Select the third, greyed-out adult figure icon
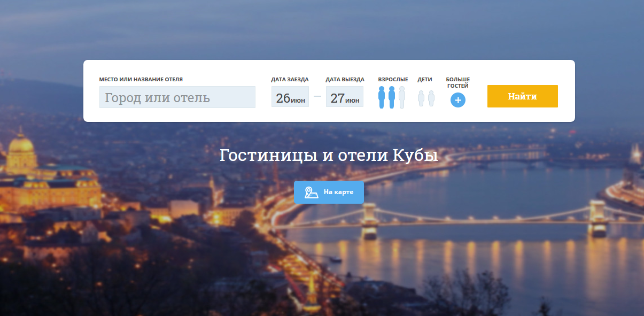The height and width of the screenshot is (316, 644). point(402,97)
